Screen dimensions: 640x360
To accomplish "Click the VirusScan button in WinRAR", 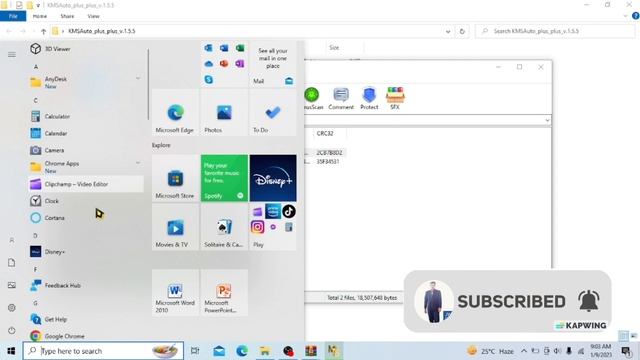I will [x=313, y=98].
